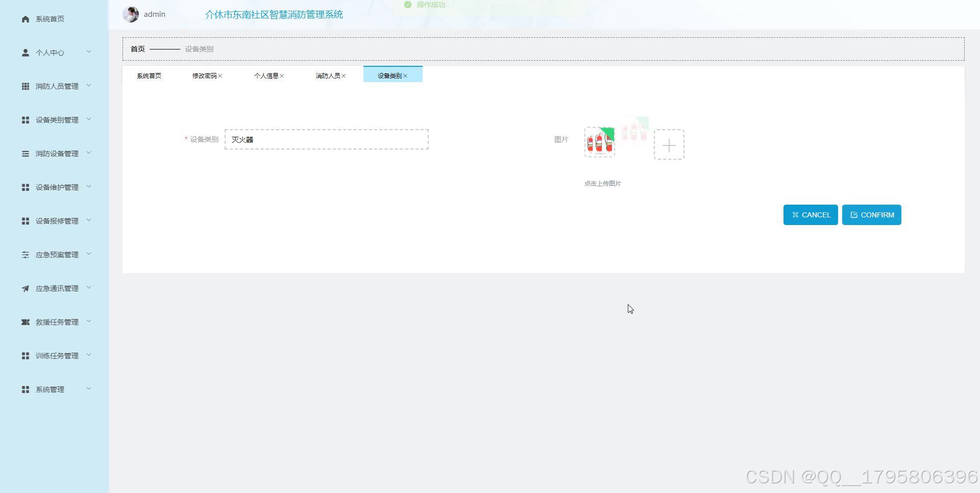This screenshot has height=493, width=980.
Task: Click the paper plane icon beside 应急通讯管理
Action: click(25, 288)
